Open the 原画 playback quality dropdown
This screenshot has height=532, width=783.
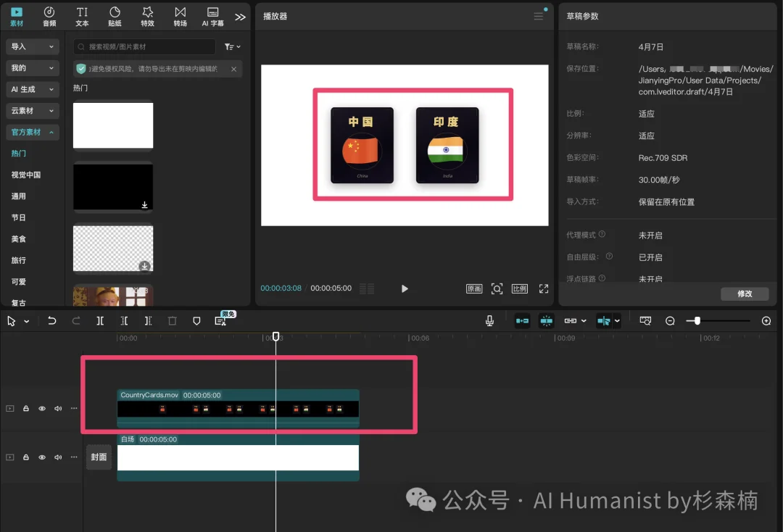point(473,288)
